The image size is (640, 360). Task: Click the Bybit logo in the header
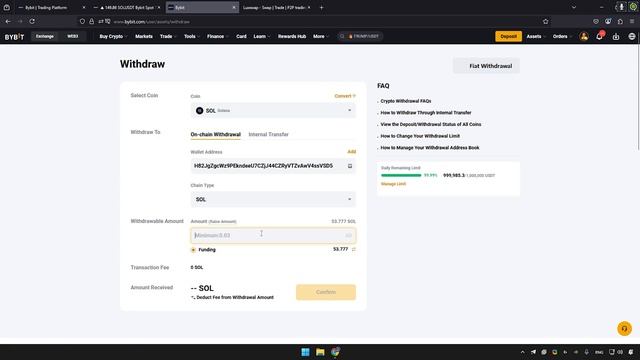tap(14, 37)
